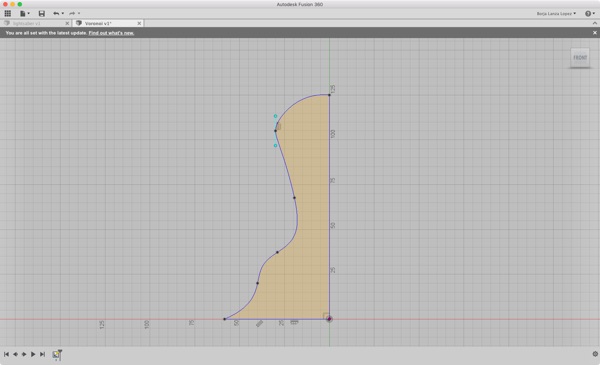600x365 pixels.
Task: Select the top spline endpoint at 125
Action: tap(329, 95)
